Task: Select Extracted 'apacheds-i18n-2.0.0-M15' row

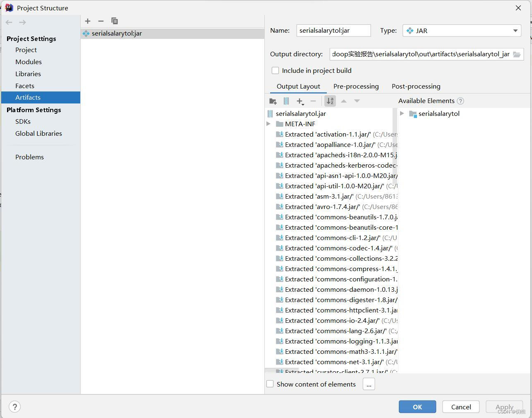Action: coord(331,155)
